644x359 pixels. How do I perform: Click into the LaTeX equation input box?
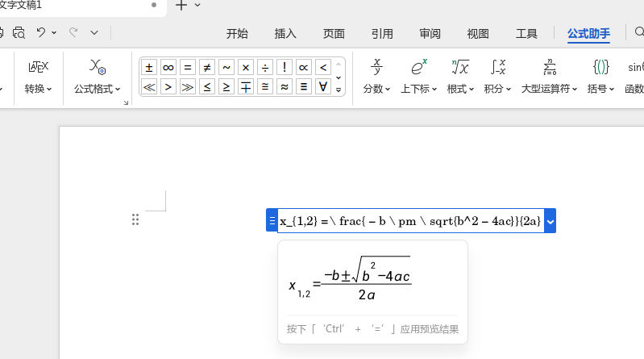coord(411,221)
